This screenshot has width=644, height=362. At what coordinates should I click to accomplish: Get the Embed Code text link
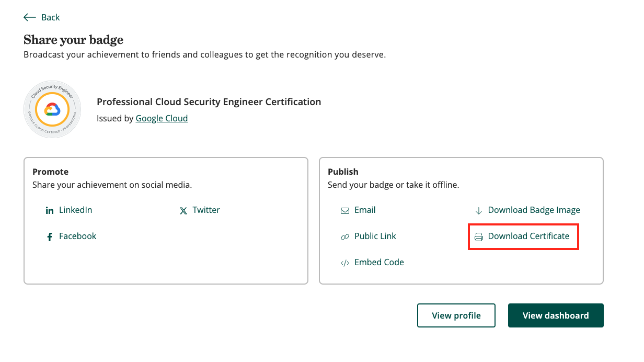(x=379, y=262)
